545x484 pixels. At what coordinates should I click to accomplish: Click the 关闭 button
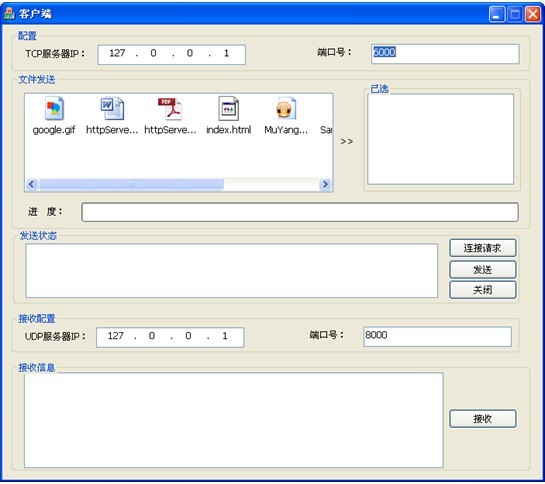[x=482, y=290]
